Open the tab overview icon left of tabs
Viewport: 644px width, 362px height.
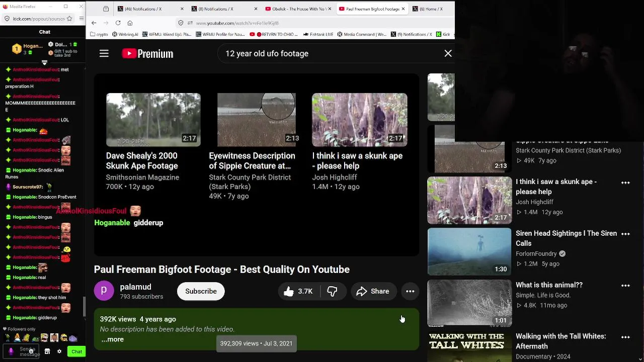click(x=106, y=9)
